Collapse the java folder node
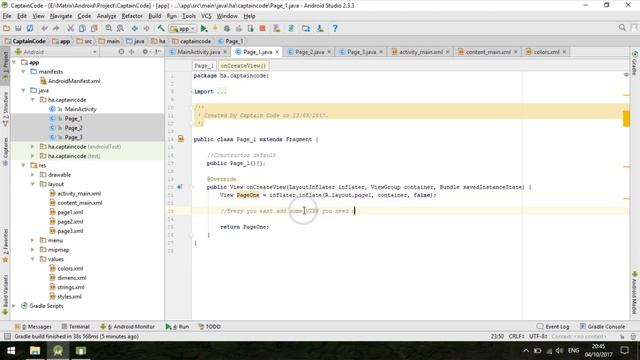 (23, 90)
